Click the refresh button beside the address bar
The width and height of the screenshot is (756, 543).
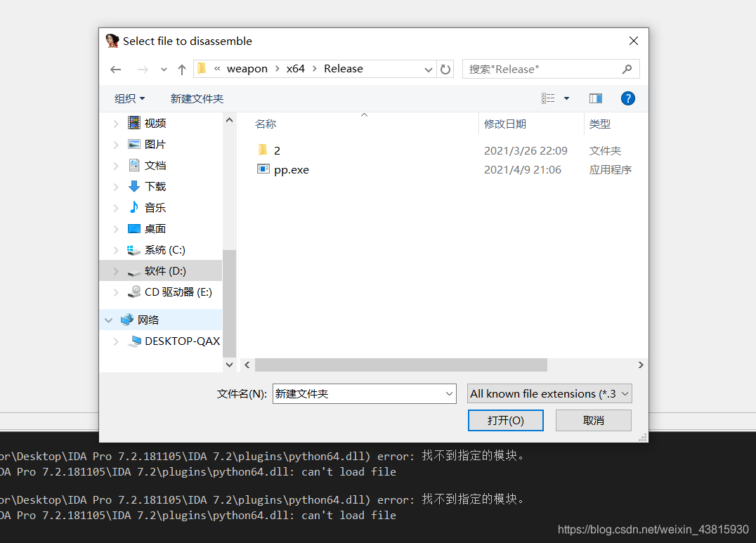coord(445,70)
